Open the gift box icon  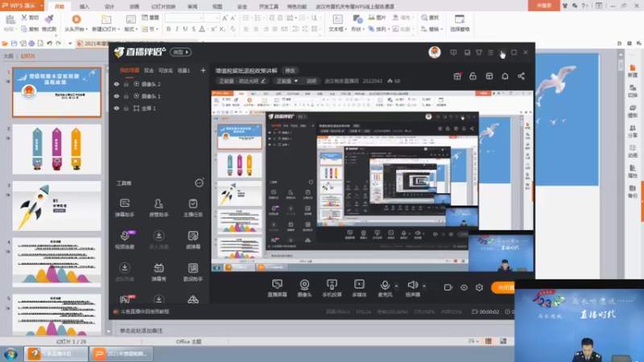click(x=457, y=76)
